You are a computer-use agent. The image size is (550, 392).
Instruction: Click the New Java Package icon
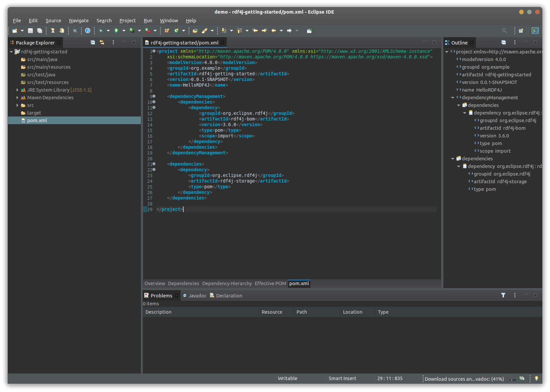click(167, 31)
